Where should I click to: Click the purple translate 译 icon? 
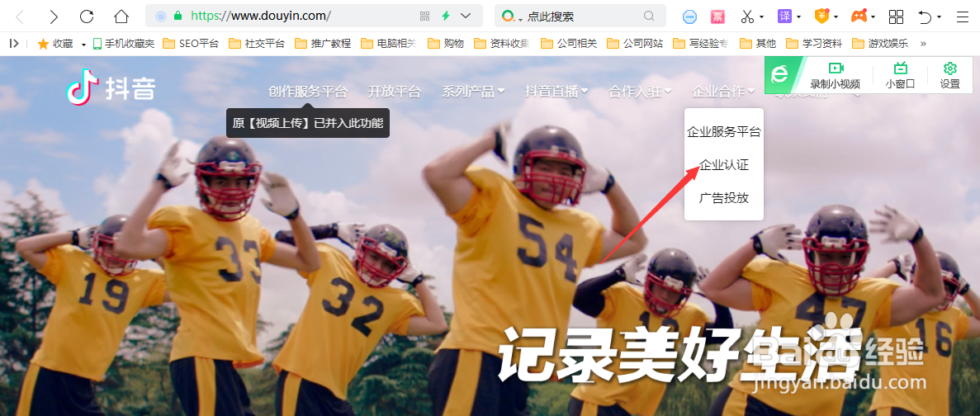click(x=784, y=17)
